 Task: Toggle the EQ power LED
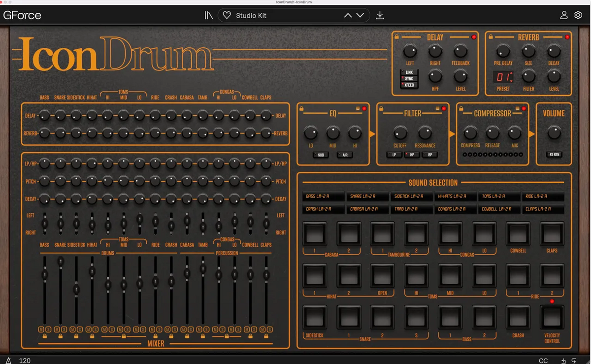click(364, 108)
